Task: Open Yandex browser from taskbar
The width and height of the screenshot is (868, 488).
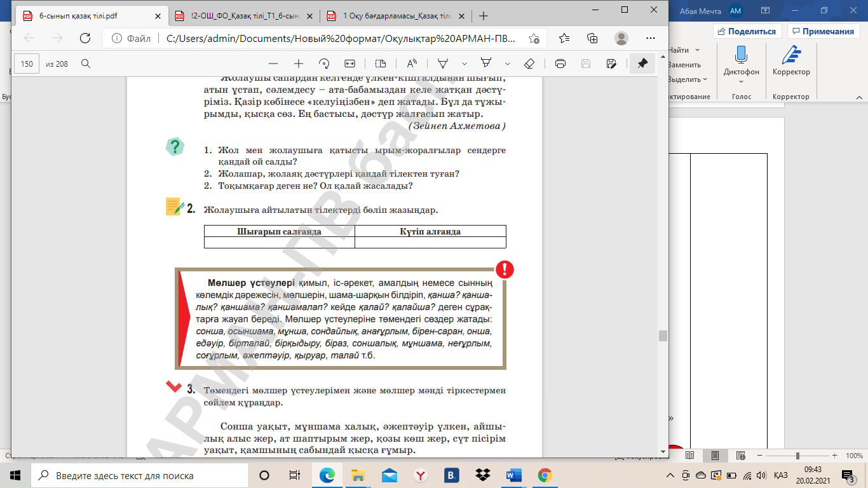Action: point(420,475)
